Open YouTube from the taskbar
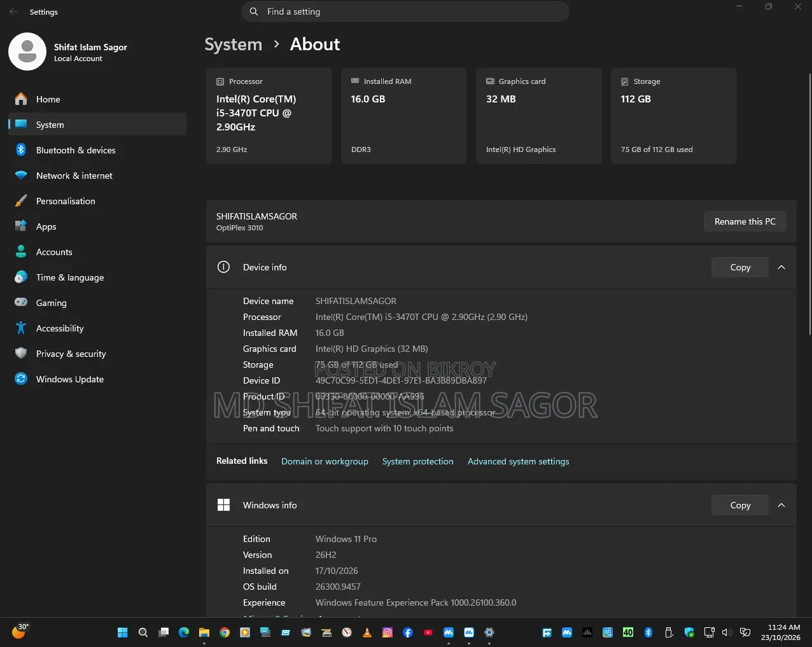The image size is (812, 647). pos(428,632)
